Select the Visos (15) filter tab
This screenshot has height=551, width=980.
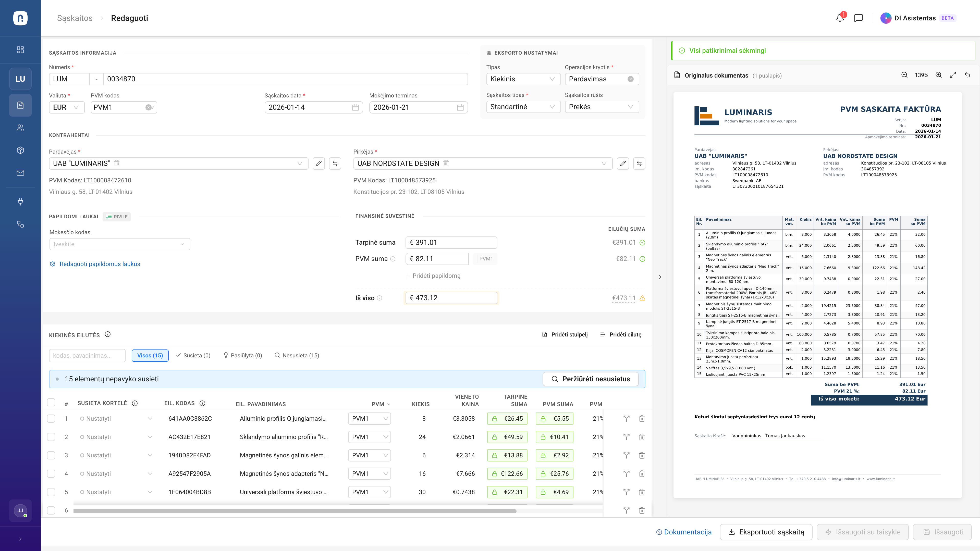click(x=150, y=356)
